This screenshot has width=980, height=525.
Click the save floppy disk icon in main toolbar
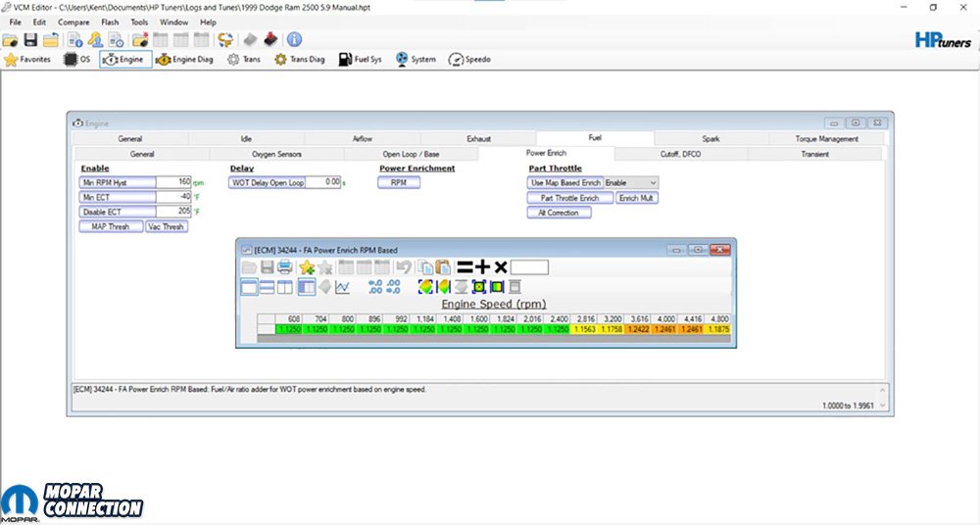point(30,40)
